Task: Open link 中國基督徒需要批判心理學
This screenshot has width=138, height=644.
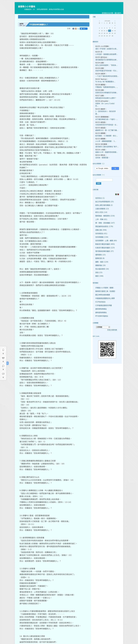Action: (105, 298)
